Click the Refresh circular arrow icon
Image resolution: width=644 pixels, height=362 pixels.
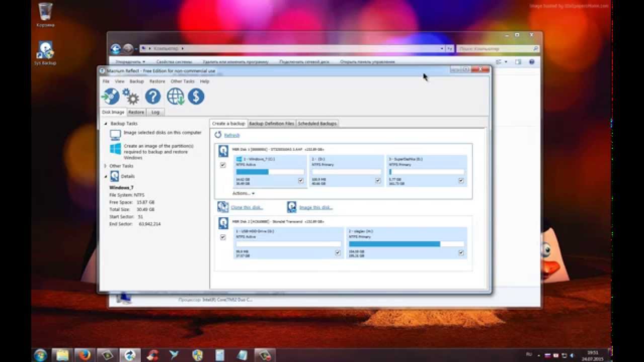pos(218,135)
